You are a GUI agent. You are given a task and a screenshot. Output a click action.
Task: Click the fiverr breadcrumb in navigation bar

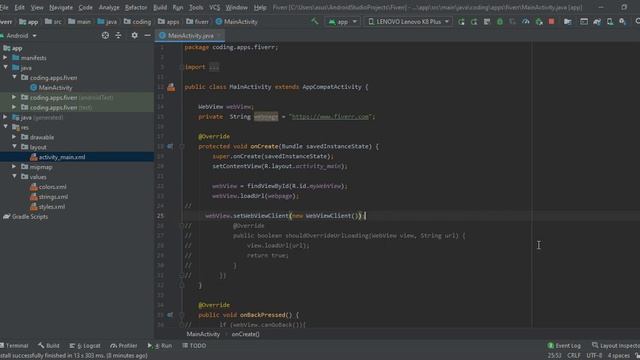pos(197,22)
